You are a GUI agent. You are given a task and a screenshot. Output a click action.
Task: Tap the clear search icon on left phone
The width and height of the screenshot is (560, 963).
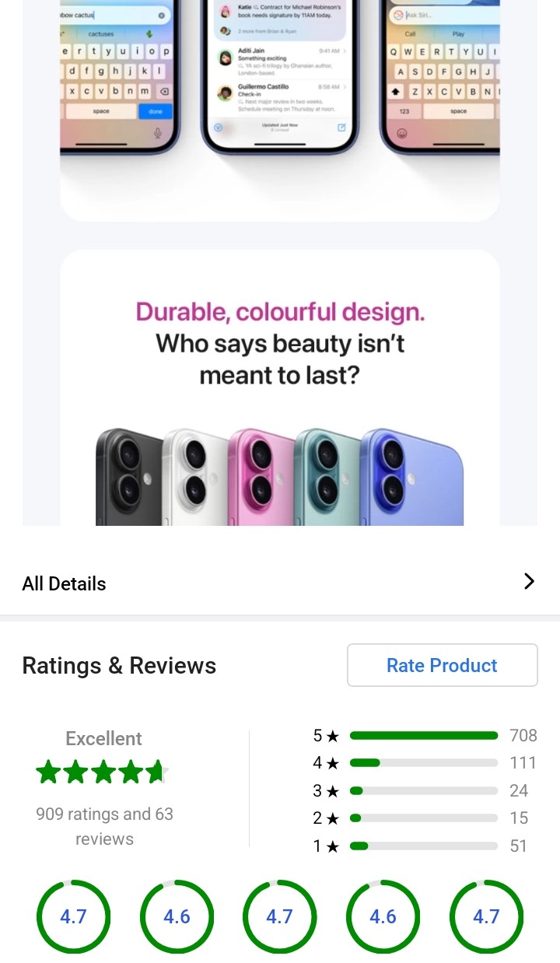tap(161, 16)
